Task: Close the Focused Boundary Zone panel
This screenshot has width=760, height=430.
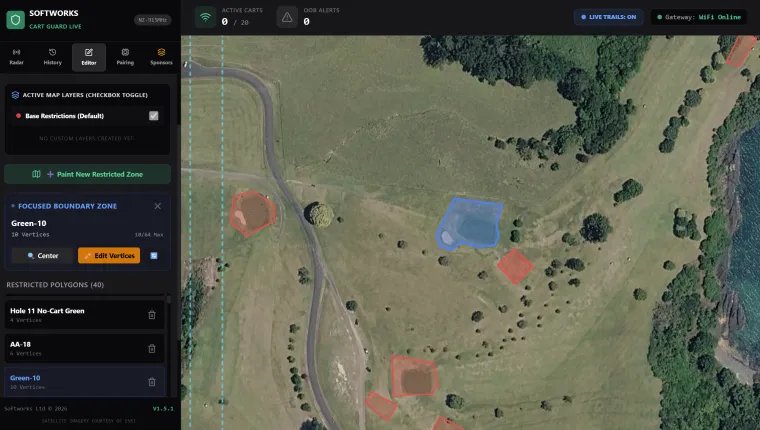Action: (158, 206)
